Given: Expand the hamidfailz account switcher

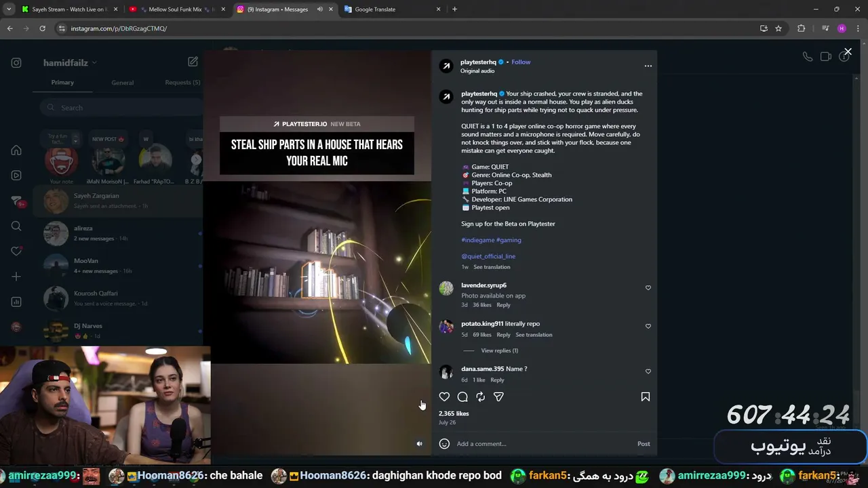Looking at the screenshot, I should coord(70,63).
